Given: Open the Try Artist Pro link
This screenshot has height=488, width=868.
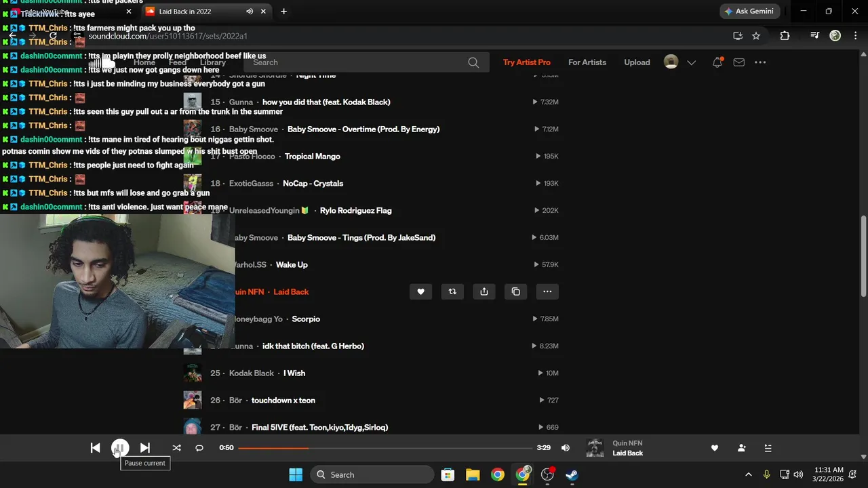Looking at the screenshot, I should [x=527, y=62].
